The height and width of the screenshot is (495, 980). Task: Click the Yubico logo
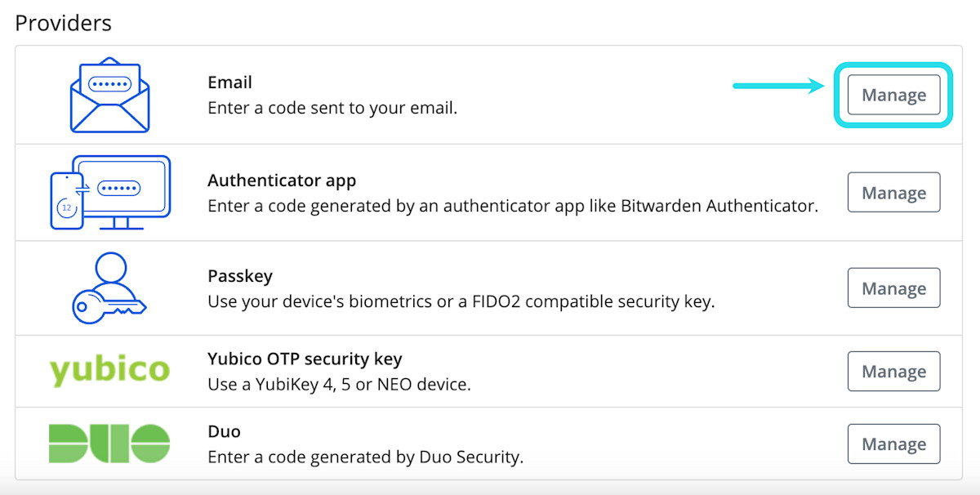pyautogui.click(x=109, y=370)
